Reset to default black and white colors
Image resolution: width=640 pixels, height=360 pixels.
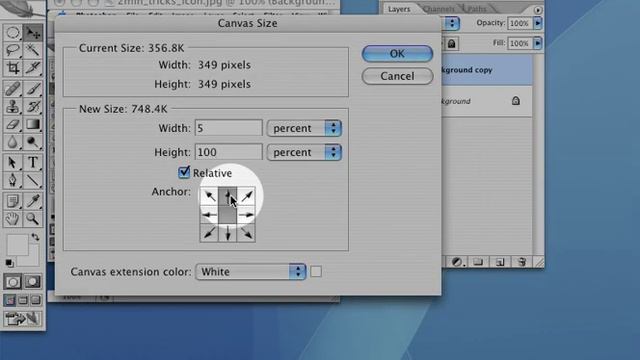(9, 263)
